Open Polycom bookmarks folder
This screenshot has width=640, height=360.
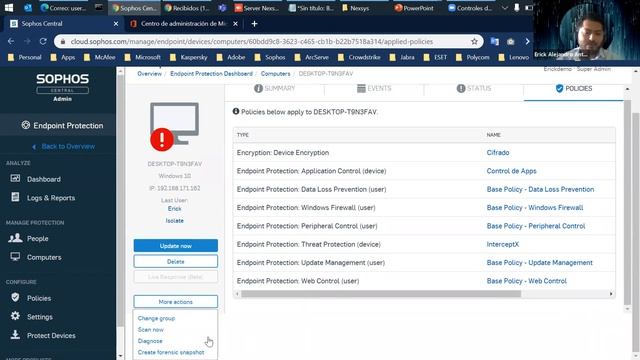click(x=472, y=57)
